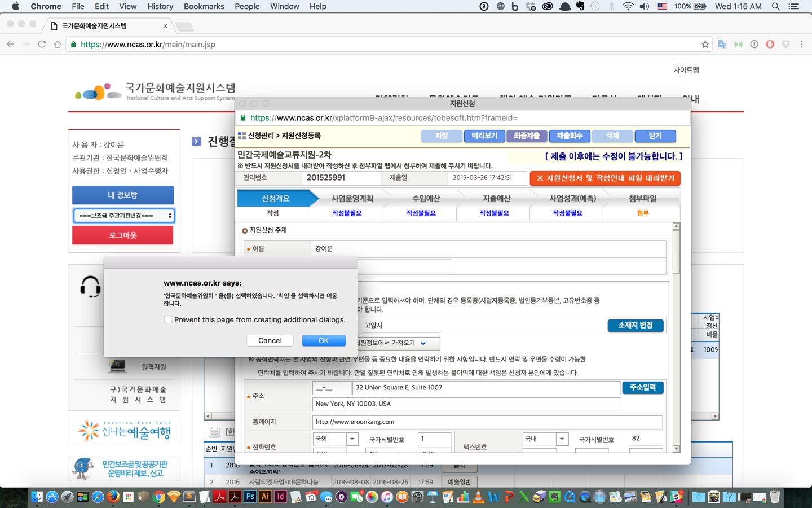Click the 미리보기 preview button

click(x=483, y=136)
